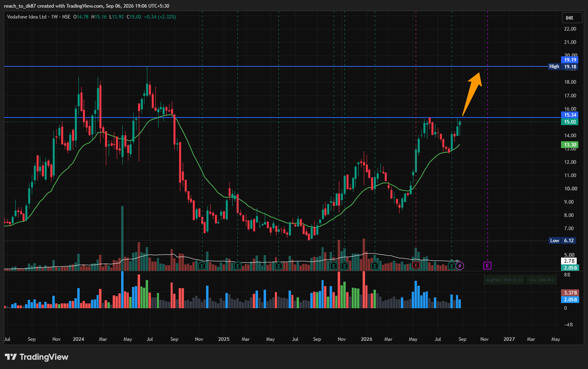Click the red earnings E marker
This screenshot has width=588, height=369.
point(416,265)
